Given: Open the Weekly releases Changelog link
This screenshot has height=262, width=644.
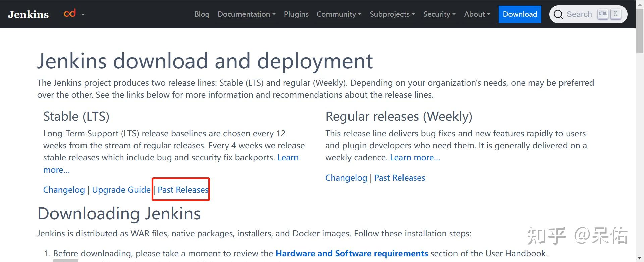Looking at the screenshot, I should pos(346,178).
